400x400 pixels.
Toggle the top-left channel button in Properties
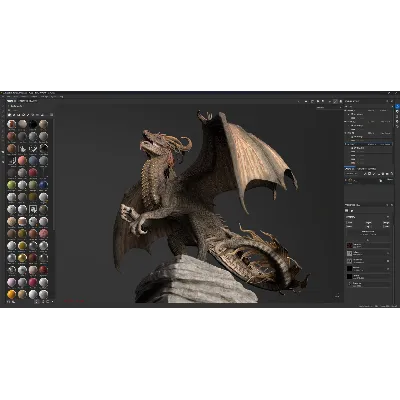(349, 223)
